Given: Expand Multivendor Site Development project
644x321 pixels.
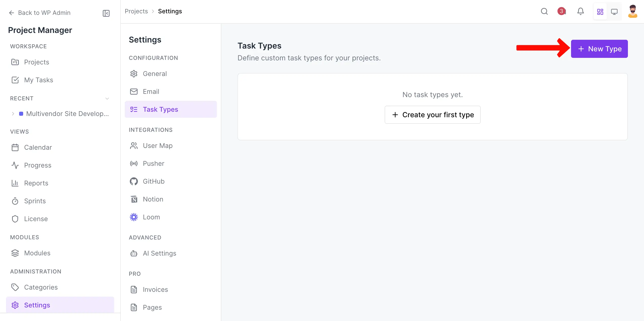Looking at the screenshot, I should [13, 114].
